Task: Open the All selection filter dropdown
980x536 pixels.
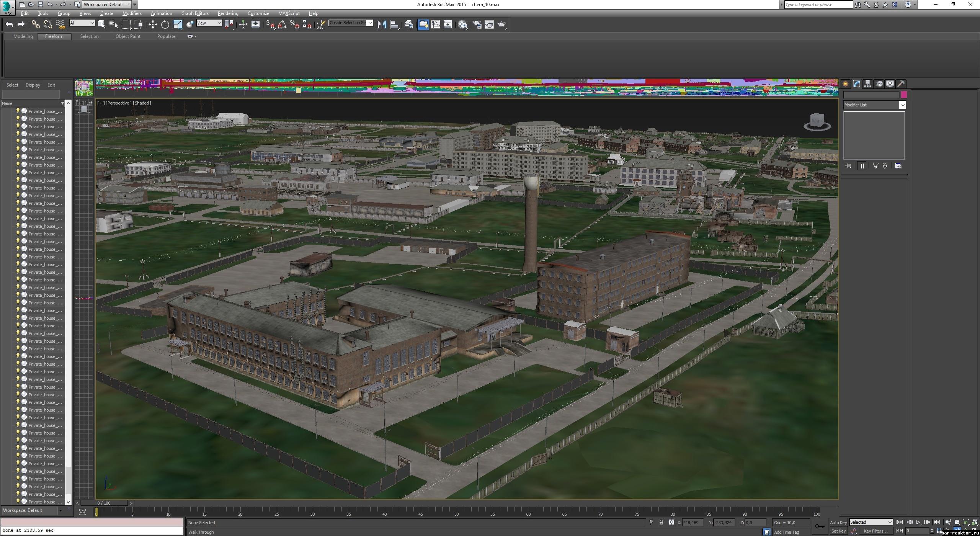Action: pos(82,23)
